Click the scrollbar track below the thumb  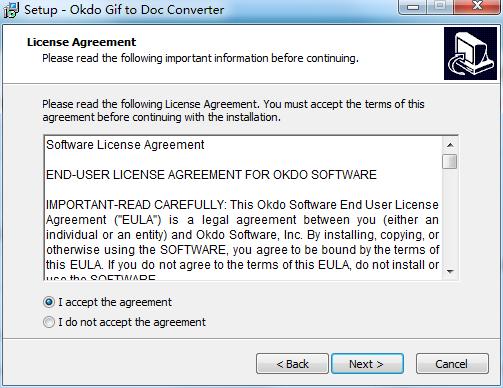click(x=450, y=217)
